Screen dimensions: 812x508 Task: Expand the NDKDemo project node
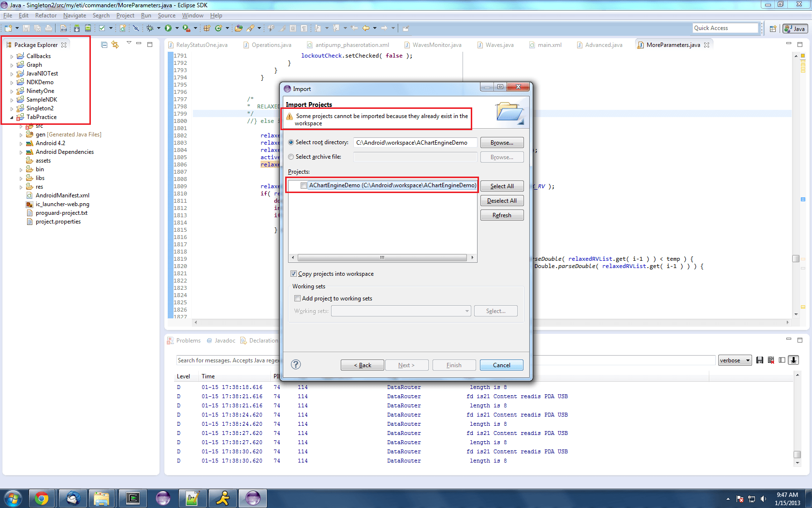(12, 83)
